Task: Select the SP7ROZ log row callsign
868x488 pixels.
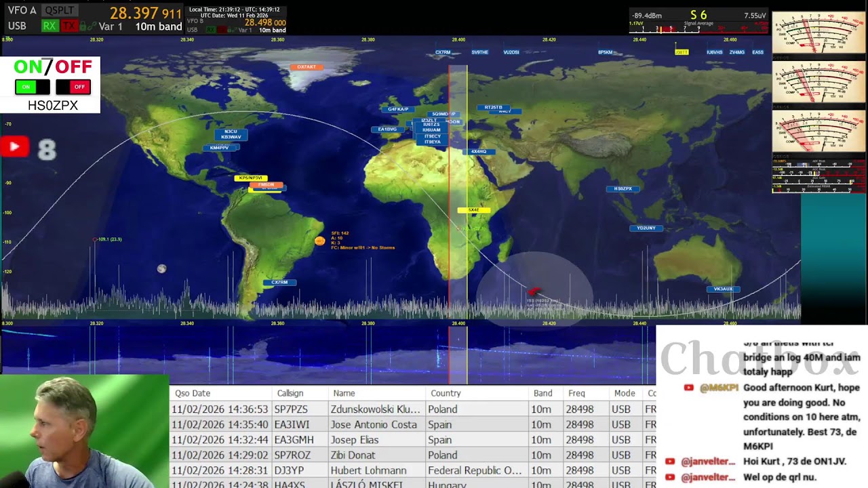Action: coord(292,455)
